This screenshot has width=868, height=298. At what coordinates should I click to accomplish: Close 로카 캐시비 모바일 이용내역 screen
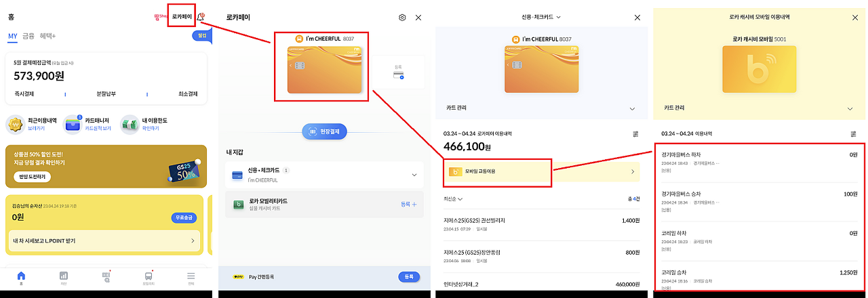[854, 17]
